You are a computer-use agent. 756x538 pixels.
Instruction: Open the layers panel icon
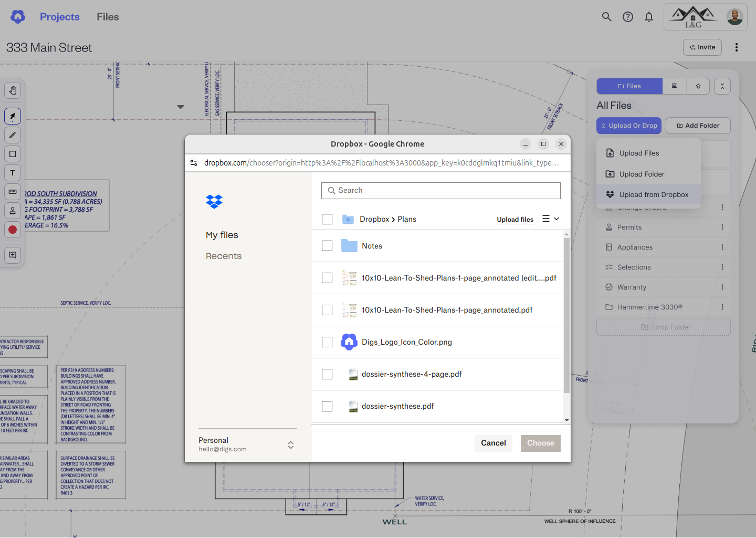click(x=698, y=86)
